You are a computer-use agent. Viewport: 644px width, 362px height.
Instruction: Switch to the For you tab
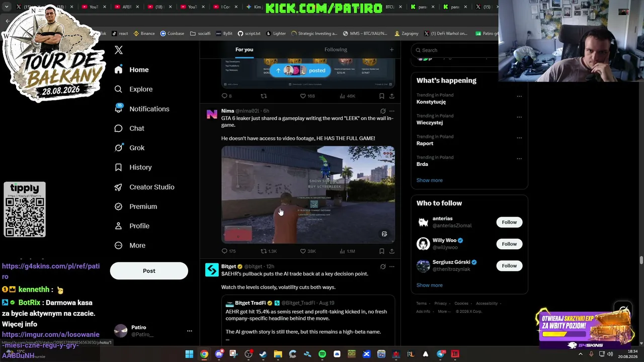point(244,50)
